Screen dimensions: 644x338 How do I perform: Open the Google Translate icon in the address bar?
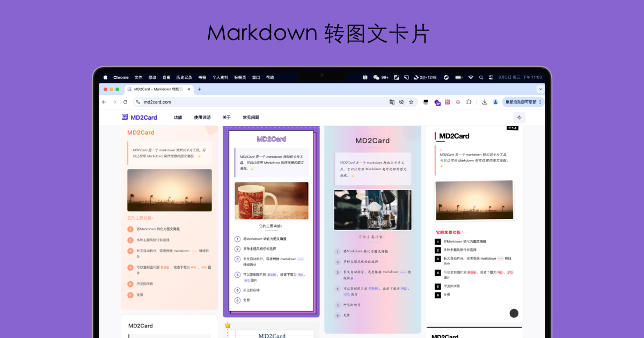(393, 102)
